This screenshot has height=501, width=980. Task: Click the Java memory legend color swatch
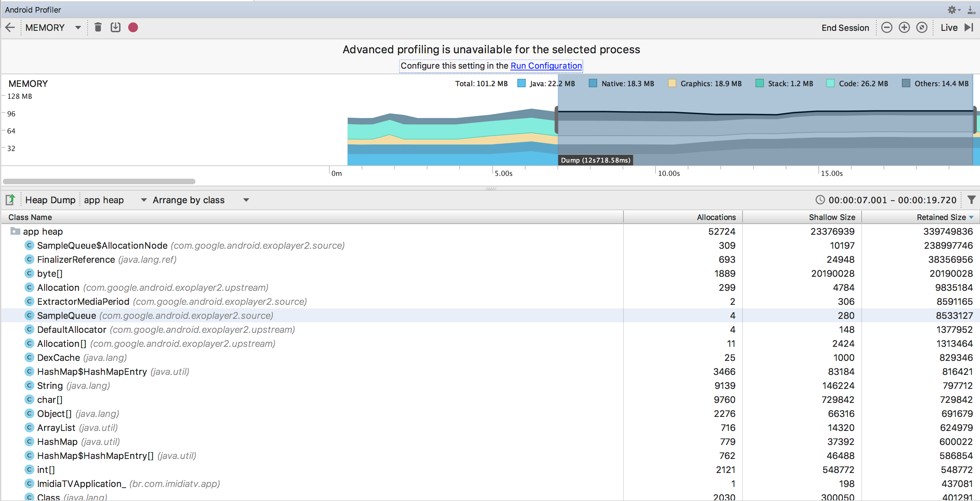(x=521, y=83)
